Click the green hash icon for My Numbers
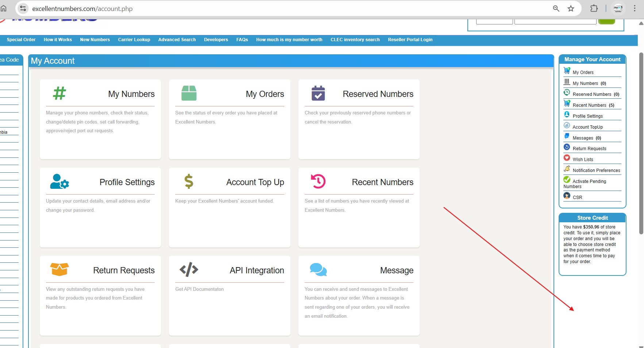The width and height of the screenshot is (644, 348). click(59, 93)
